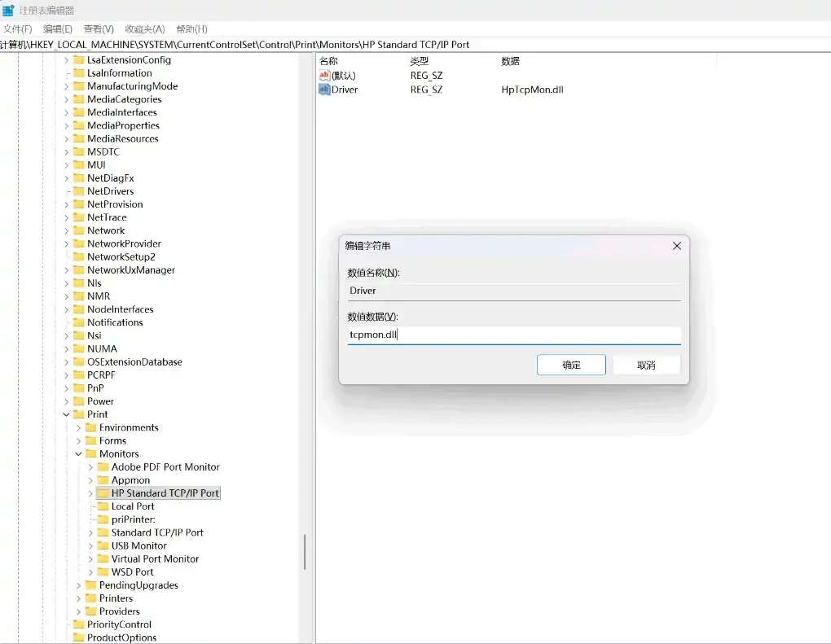Click the Adobe PDF Port Monitor folder icon
Image resolution: width=831 pixels, height=644 pixels.
pyautogui.click(x=103, y=467)
